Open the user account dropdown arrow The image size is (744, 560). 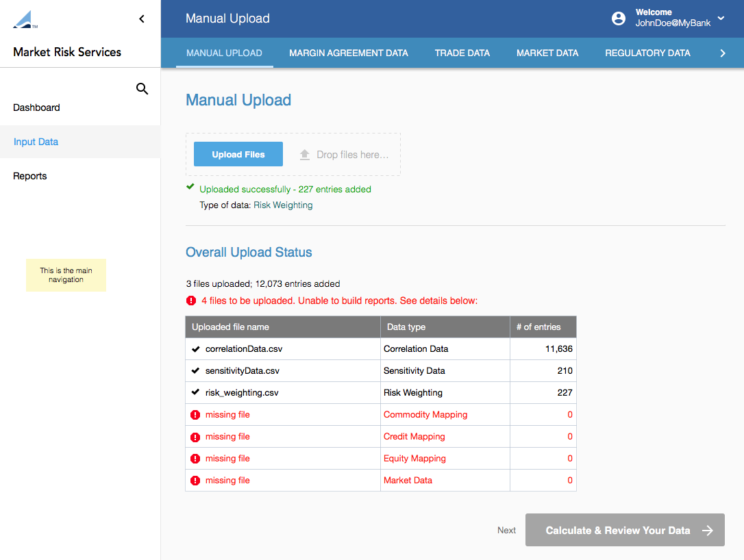(x=721, y=18)
